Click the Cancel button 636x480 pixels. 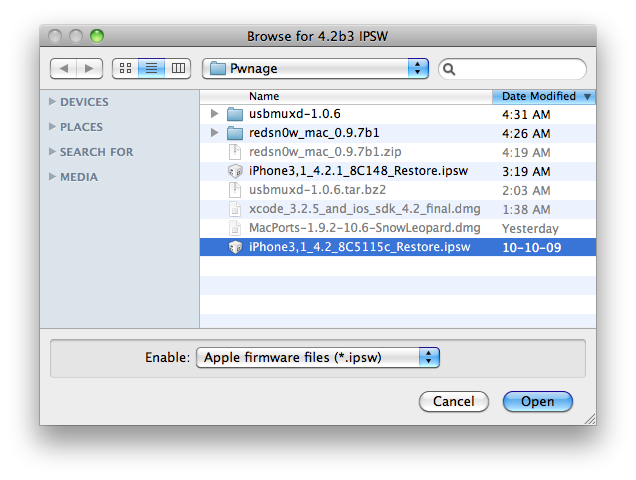coord(453,401)
